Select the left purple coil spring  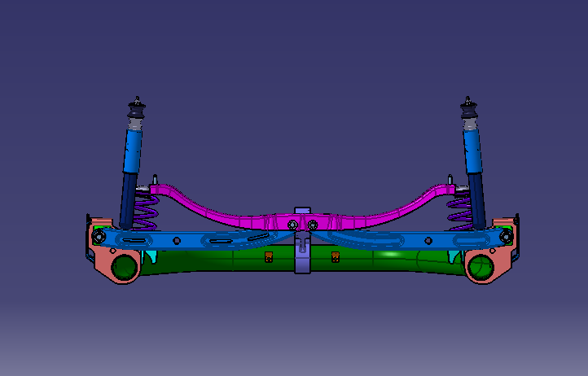tap(147, 212)
